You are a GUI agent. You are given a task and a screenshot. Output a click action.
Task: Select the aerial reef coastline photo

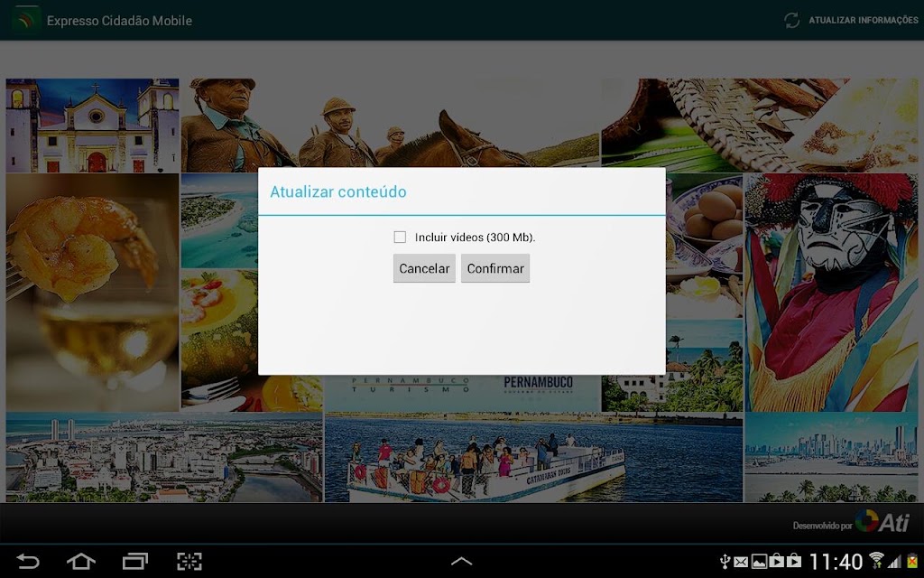(218, 220)
